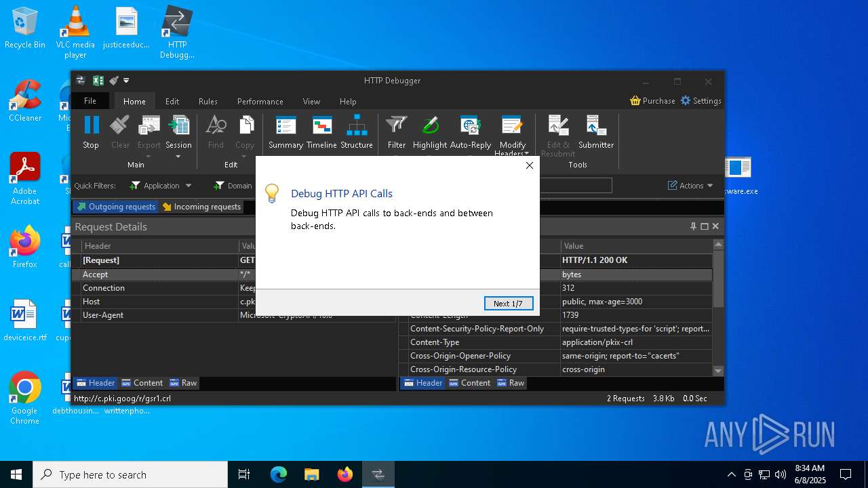This screenshot has width=868, height=488.
Task: Open Recycle Bin desktop icon
Action: 24,28
